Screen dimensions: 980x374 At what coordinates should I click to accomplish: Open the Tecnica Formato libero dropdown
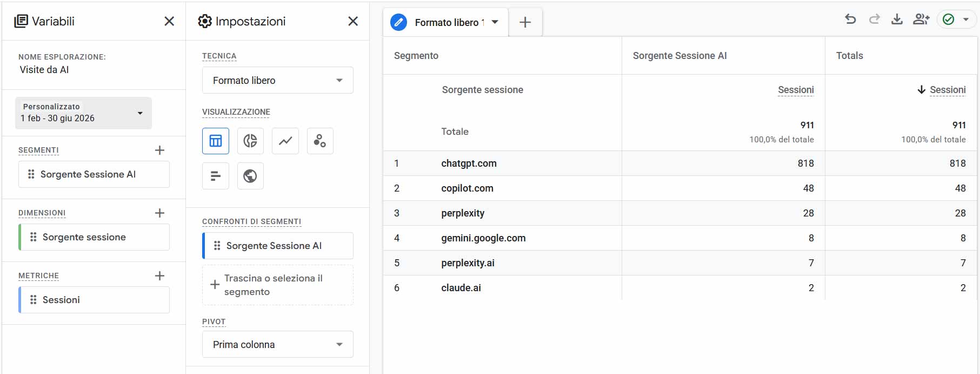coord(278,80)
